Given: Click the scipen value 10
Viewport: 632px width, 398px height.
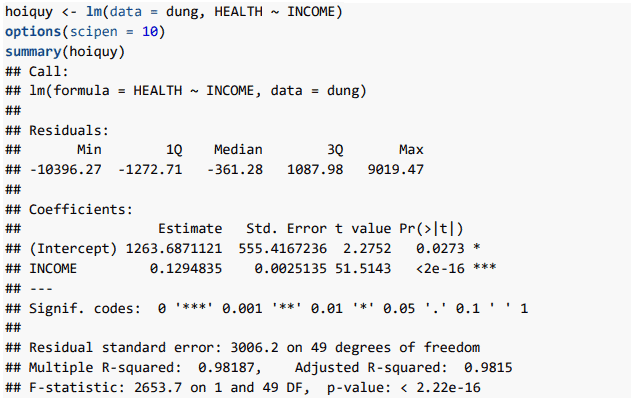Looking at the screenshot, I should 150,31.
